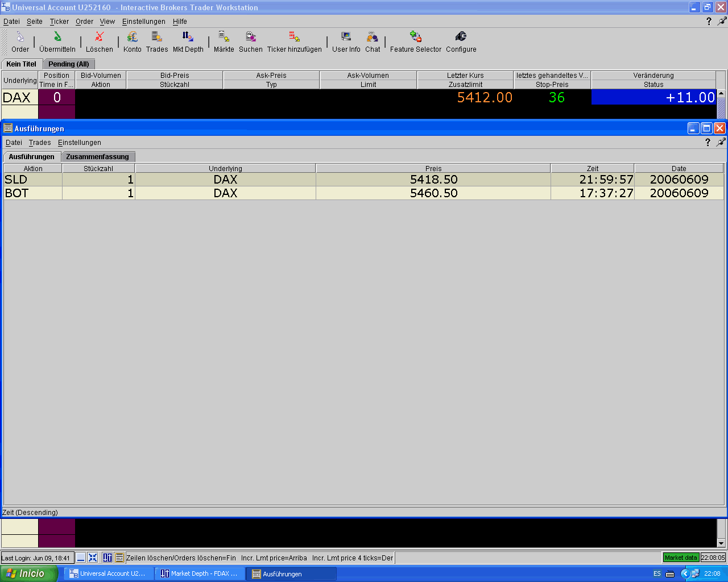Open the Seite menu
Image resolution: width=728 pixels, height=582 pixels.
[35, 21]
